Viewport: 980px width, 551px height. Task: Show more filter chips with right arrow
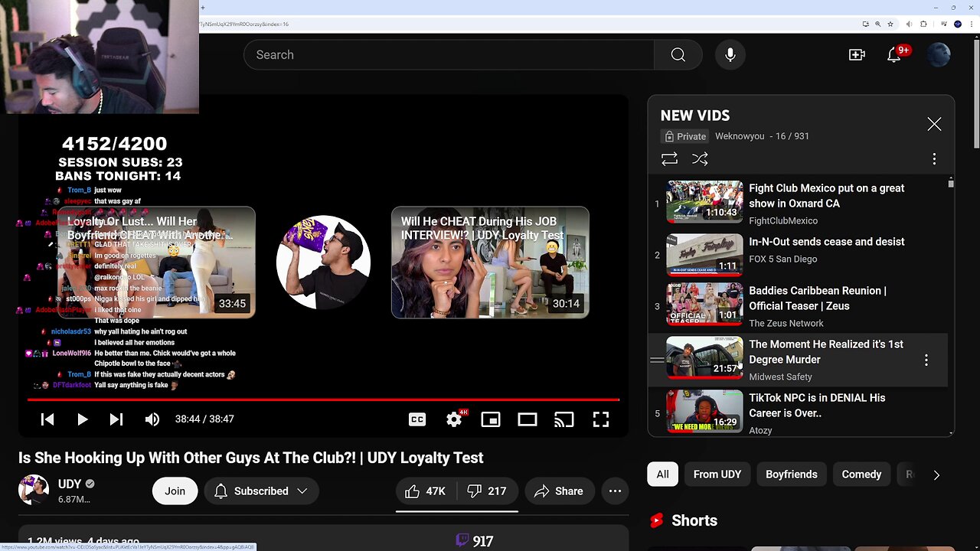coord(936,474)
